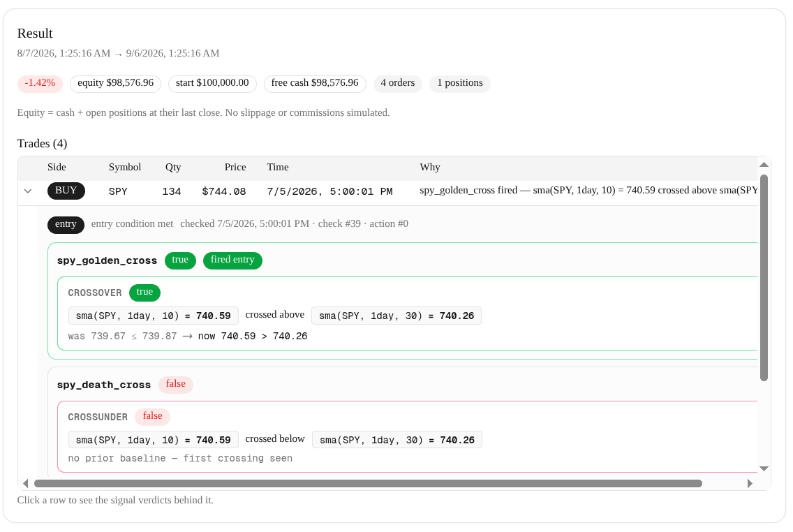Image resolution: width=793 pixels, height=532 pixels.
Task: Click the horizontal scrollbar thumb under trades
Action: point(368,483)
